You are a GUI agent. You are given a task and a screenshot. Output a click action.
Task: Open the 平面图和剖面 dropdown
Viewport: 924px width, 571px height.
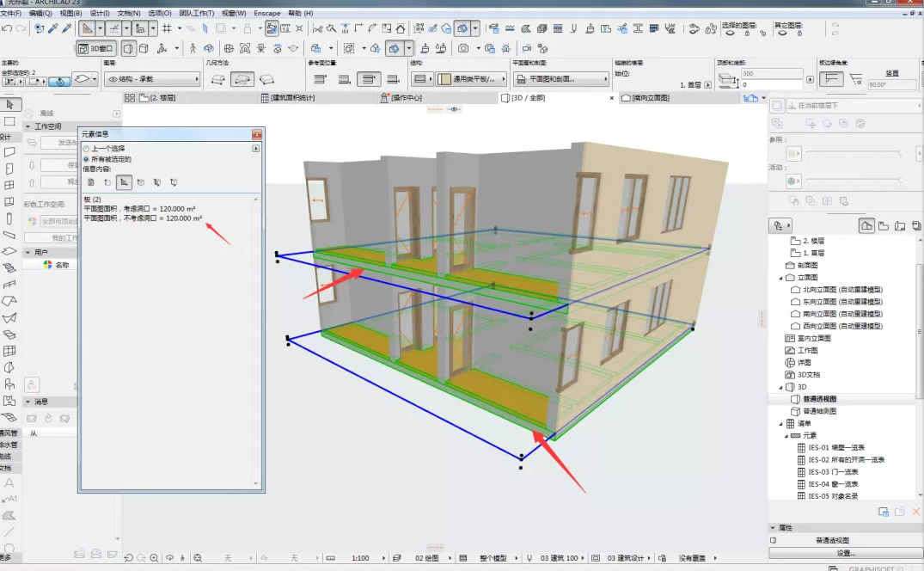click(561, 79)
